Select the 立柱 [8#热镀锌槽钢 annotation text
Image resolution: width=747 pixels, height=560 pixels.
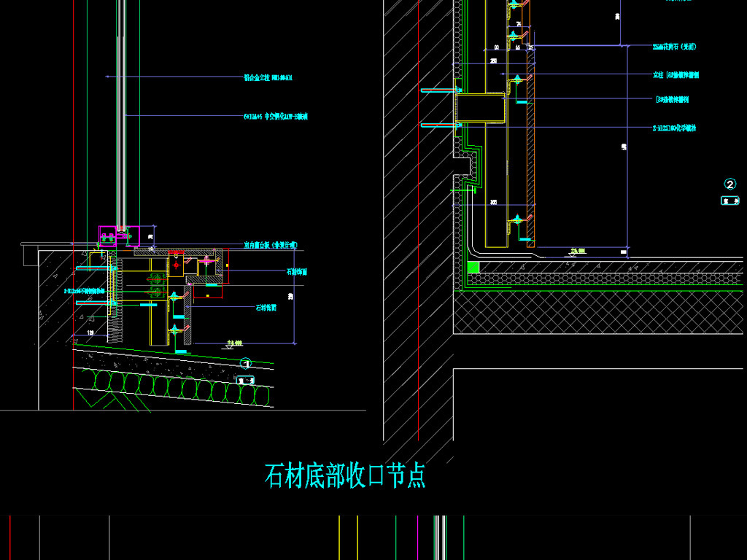click(x=676, y=74)
